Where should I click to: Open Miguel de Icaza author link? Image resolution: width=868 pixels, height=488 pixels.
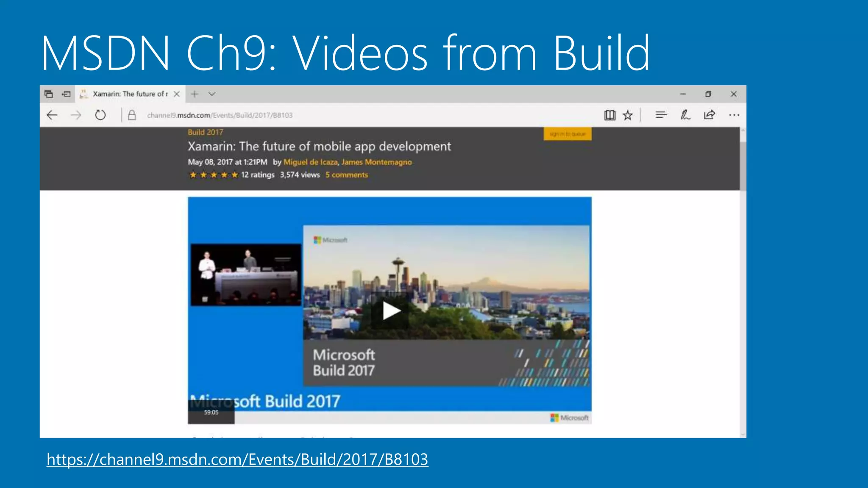coord(311,162)
